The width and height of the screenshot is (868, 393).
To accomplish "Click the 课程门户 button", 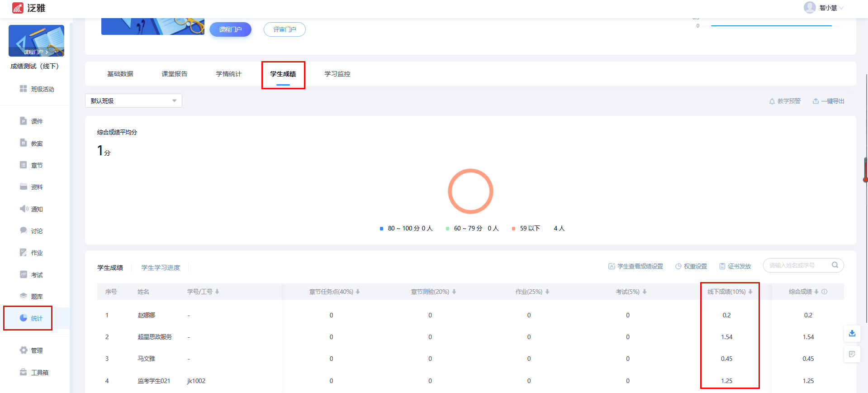I will click(x=230, y=29).
